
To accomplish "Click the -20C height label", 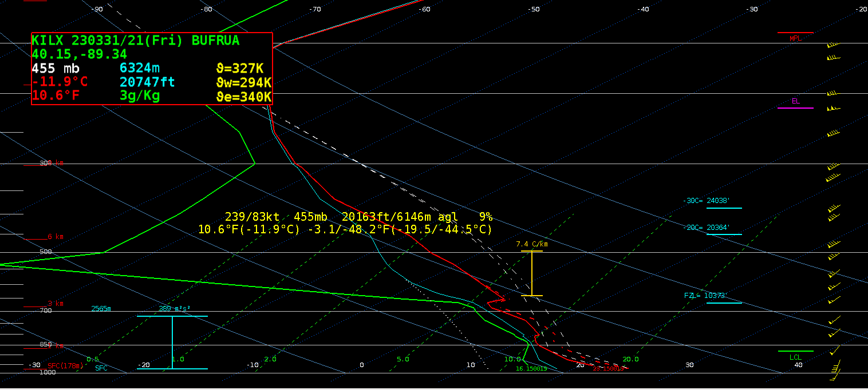I will (x=707, y=228).
